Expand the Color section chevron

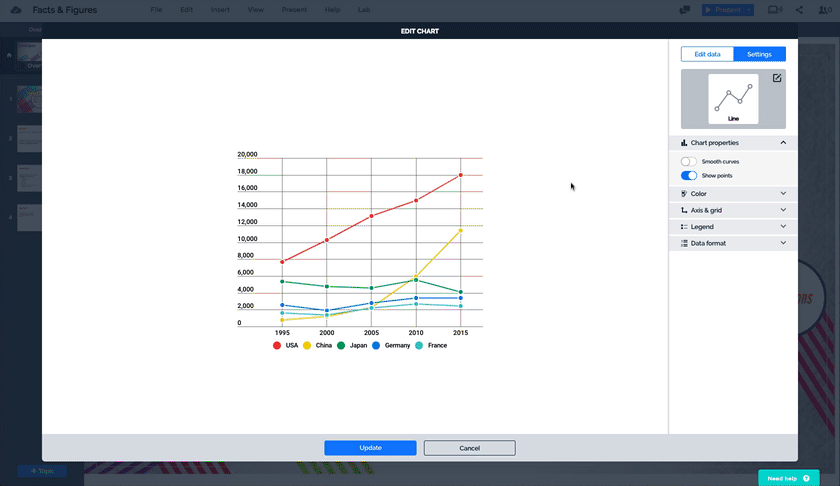point(783,194)
